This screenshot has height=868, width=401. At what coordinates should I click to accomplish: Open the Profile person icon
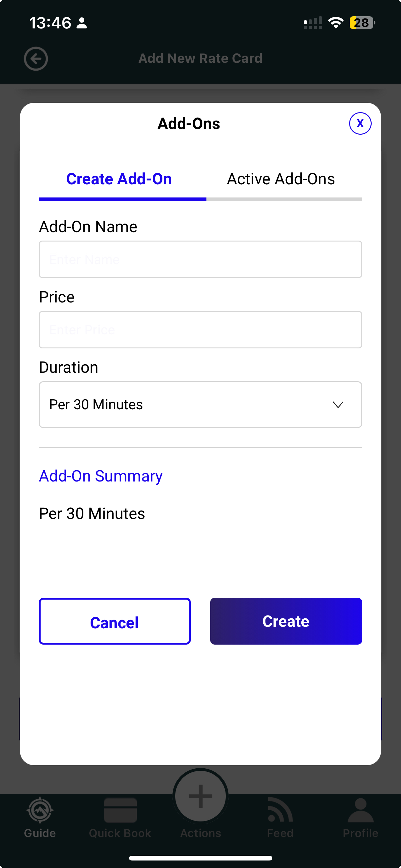tap(360, 810)
